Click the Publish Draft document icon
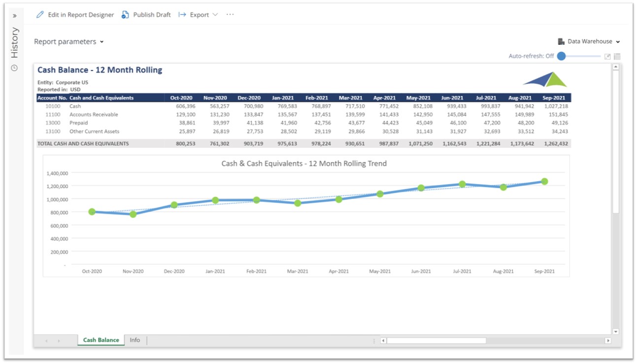This screenshot has height=364, width=637. [x=125, y=15]
